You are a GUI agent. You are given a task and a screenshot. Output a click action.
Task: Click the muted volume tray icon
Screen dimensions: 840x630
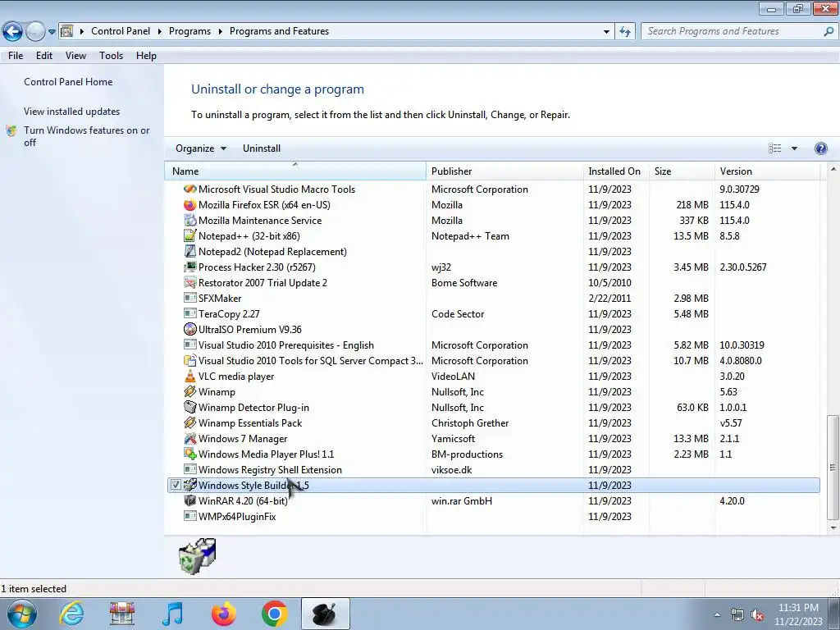click(x=757, y=615)
